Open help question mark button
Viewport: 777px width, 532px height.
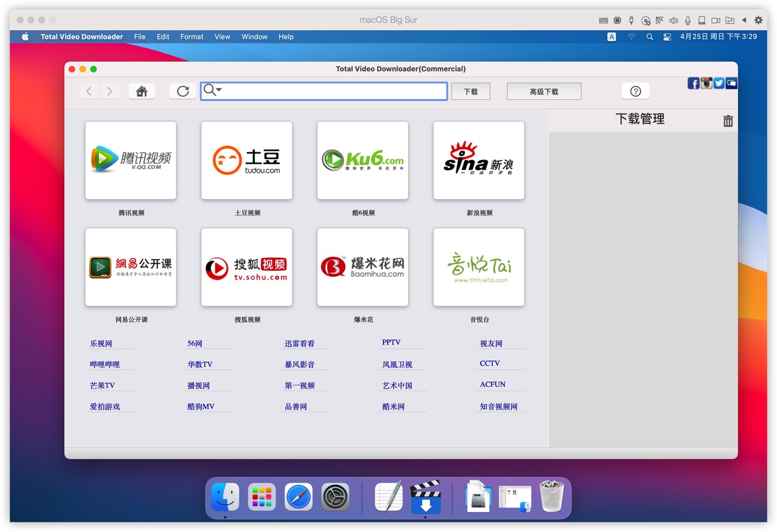point(636,91)
